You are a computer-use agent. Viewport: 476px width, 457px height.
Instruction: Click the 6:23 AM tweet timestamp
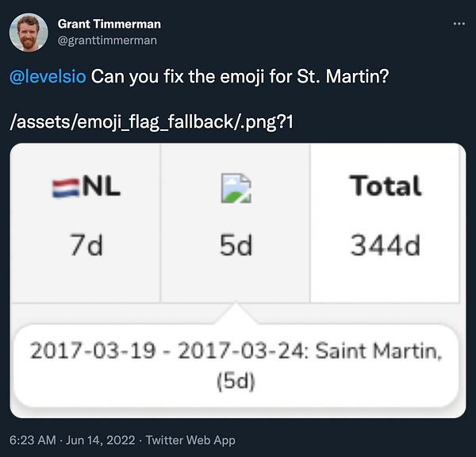pyautogui.click(x=32, y=440)
